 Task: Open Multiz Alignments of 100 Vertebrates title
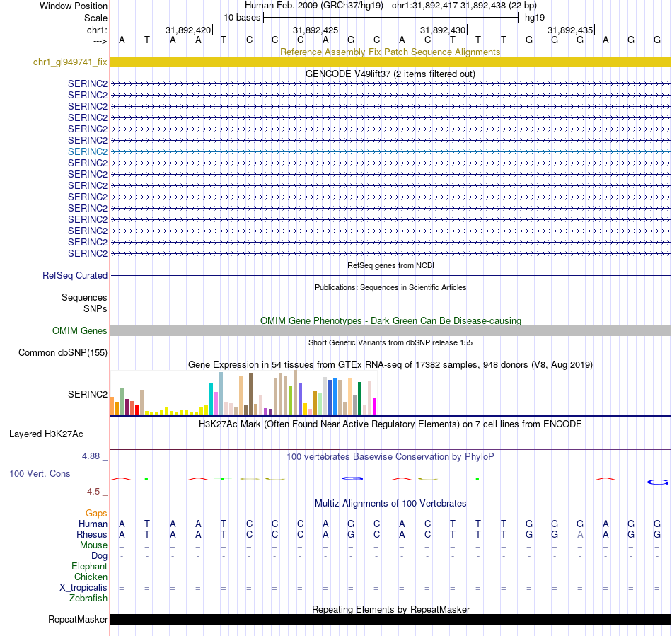390,504
